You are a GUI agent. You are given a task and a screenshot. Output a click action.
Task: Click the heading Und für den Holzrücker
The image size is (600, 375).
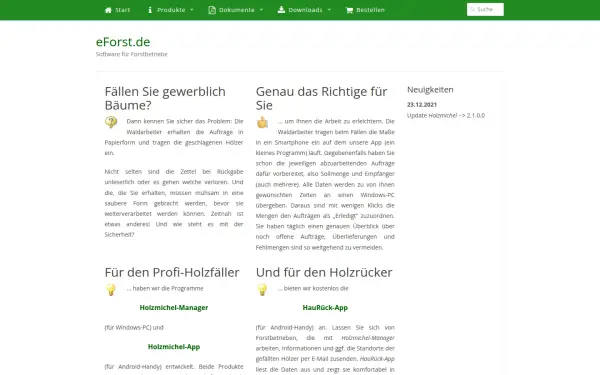[x=324, y=272]
